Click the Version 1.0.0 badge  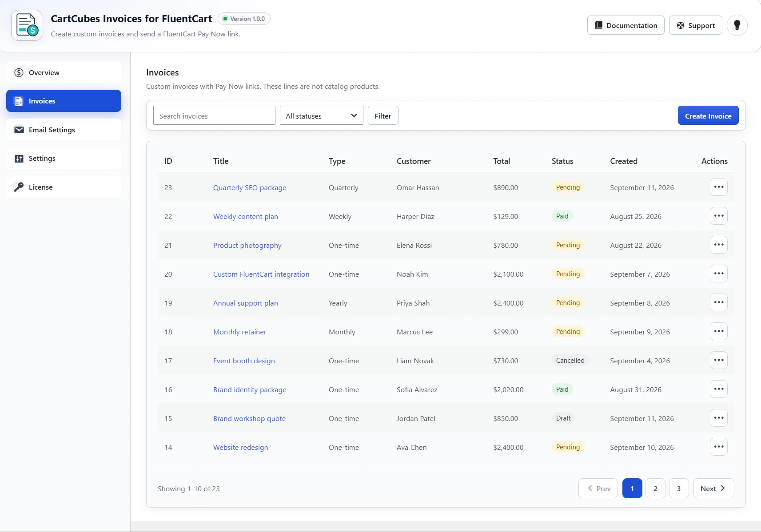point(244,19)
